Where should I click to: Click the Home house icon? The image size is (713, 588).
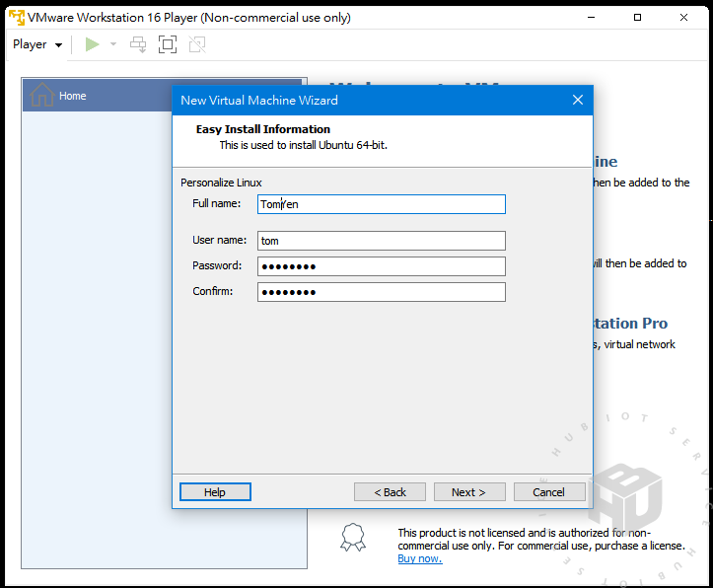coord(41,95)
